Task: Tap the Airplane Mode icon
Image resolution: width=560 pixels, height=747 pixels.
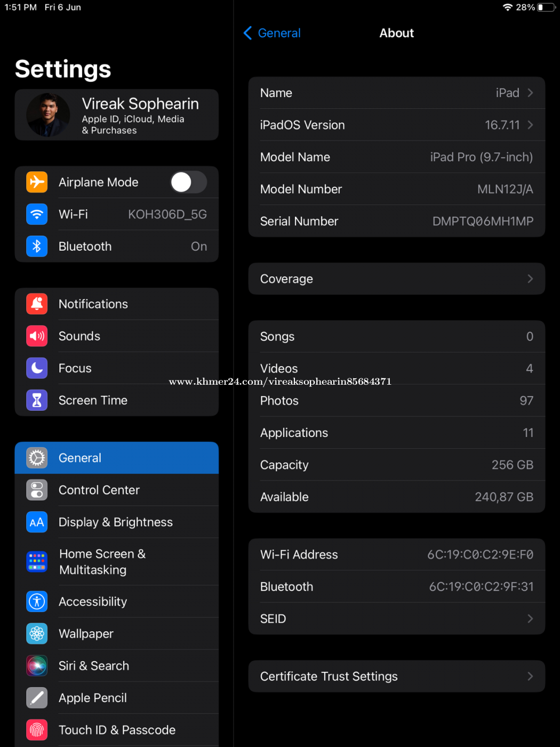Action: pyautogui.click(x=37, y=182)
